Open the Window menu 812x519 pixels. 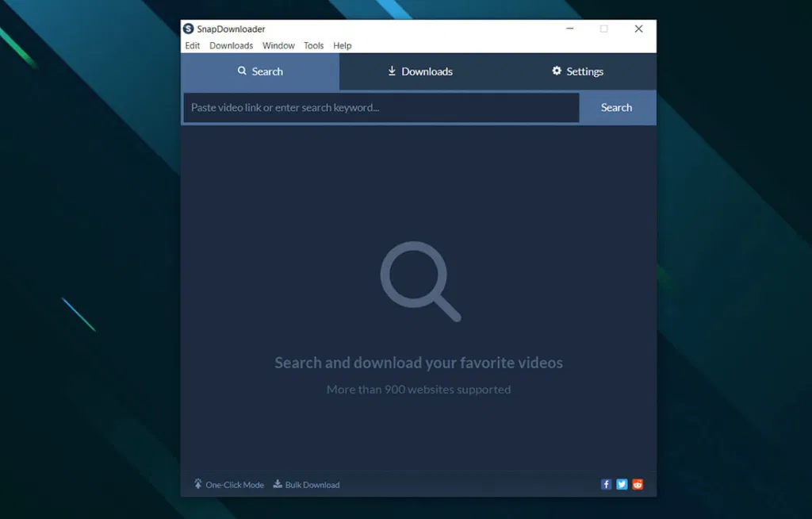coord(278,45)
